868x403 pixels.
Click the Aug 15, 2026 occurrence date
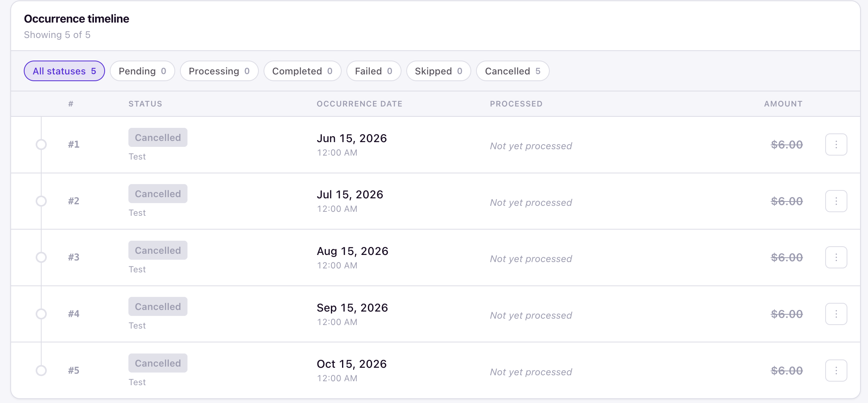[352, 251]
